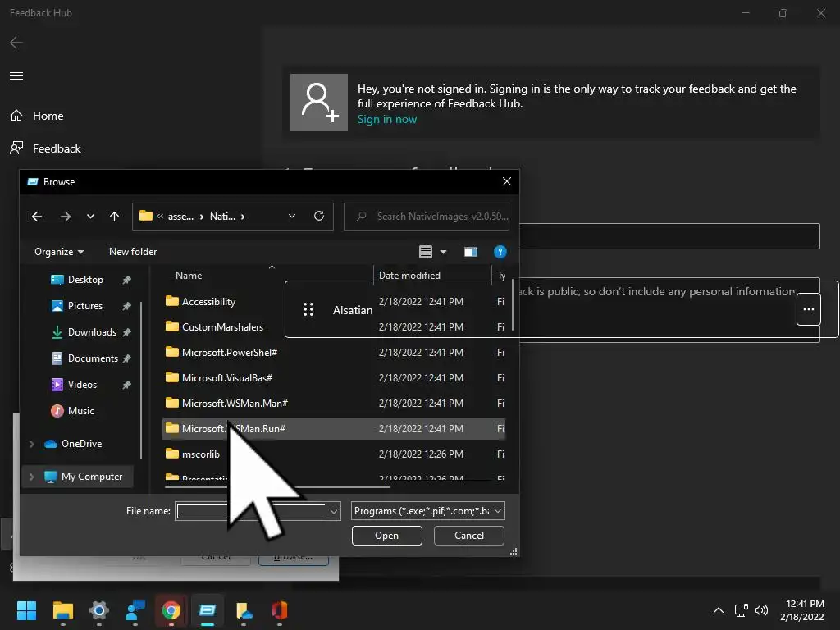Viewport: 840px width, 630px height.
Task: Open Browse dialog help
Action: coord(500,252)
